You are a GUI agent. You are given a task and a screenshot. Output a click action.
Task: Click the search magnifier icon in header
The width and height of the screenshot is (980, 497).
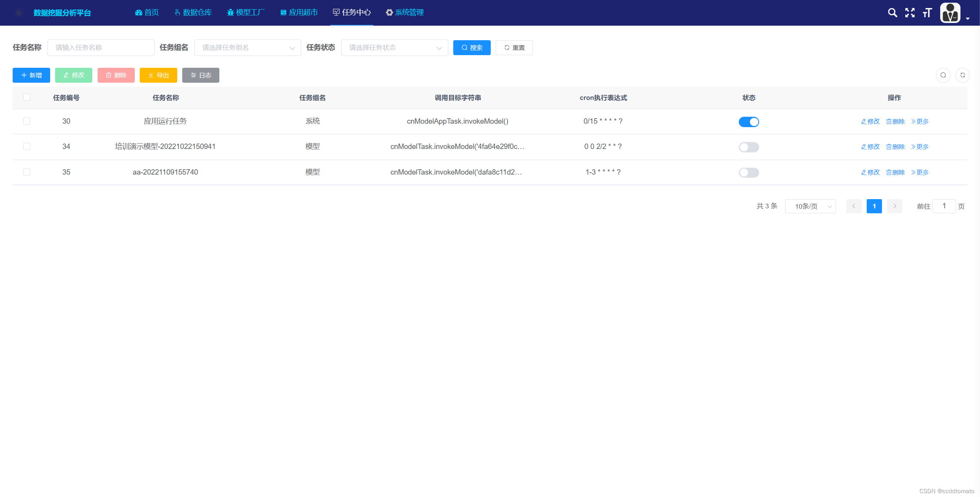892,13
